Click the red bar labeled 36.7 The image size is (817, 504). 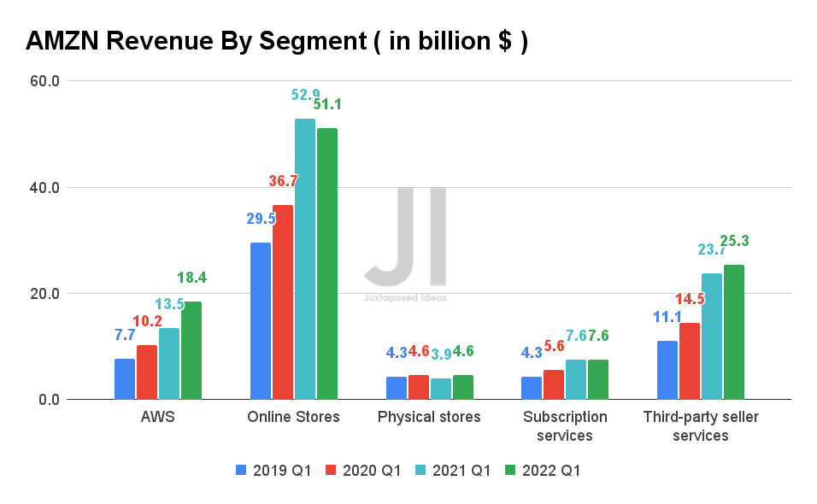(x=283, y=299)
